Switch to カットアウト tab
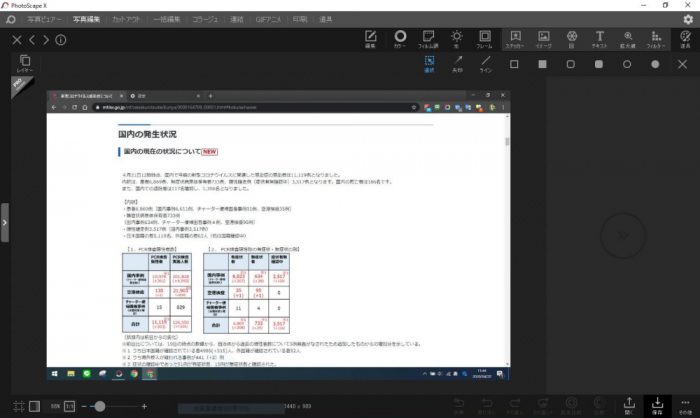700x418 pixels. [x=126, y=20]
